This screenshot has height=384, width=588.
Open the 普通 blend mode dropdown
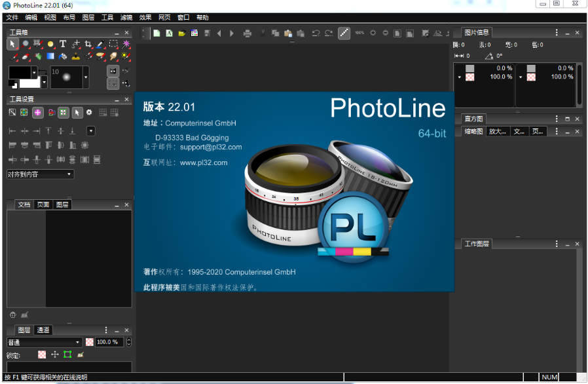point(45,342)
